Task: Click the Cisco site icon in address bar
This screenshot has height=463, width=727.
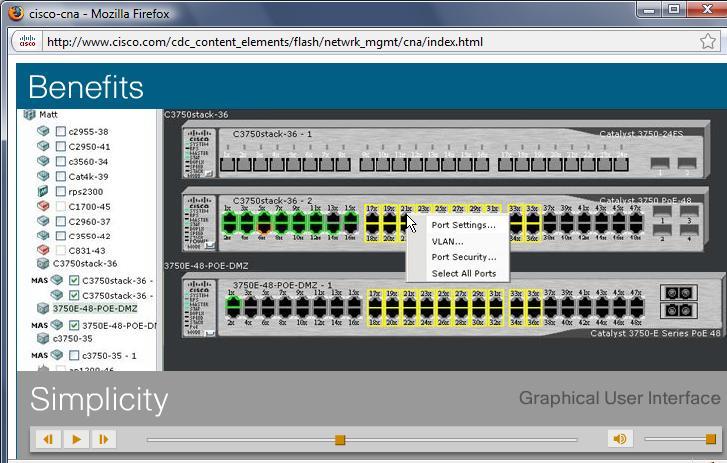Action: pyautogui.click(x=27, y=41)
